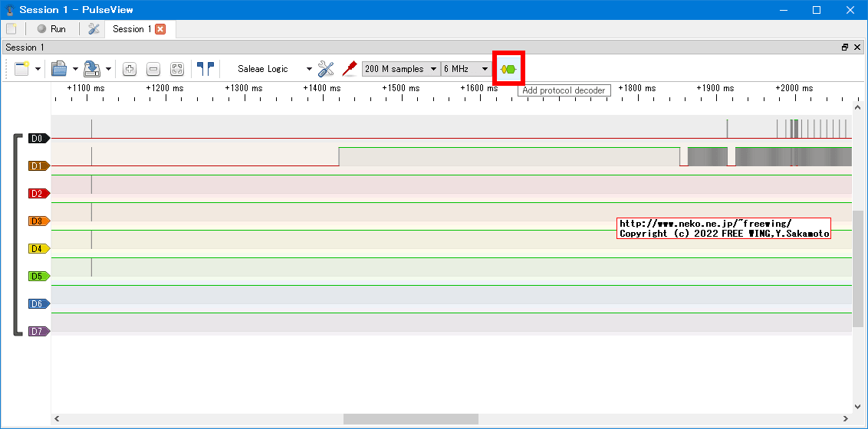Click the vertical scrollbar down arrow

pyautogui.click(x=857, y=405)
